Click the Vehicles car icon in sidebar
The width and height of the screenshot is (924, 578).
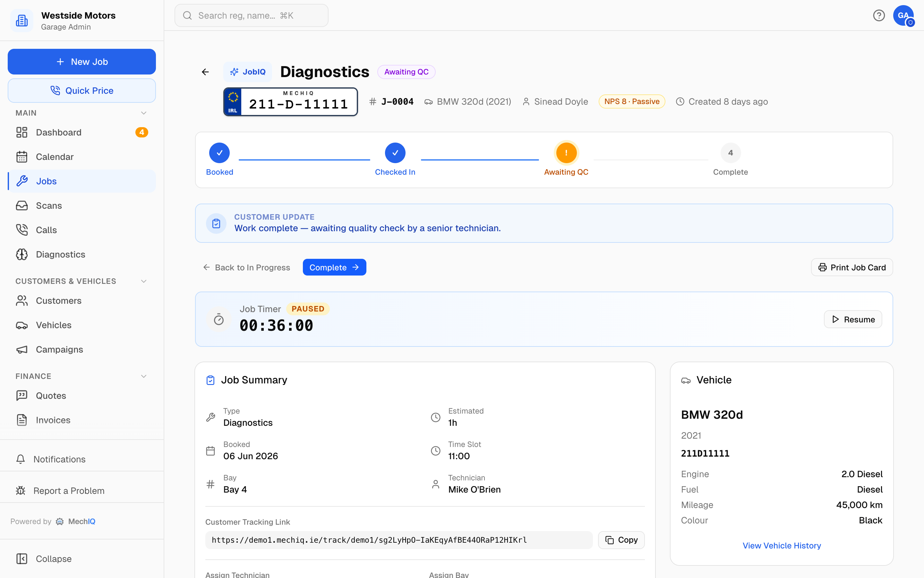(x=22, y=325)
